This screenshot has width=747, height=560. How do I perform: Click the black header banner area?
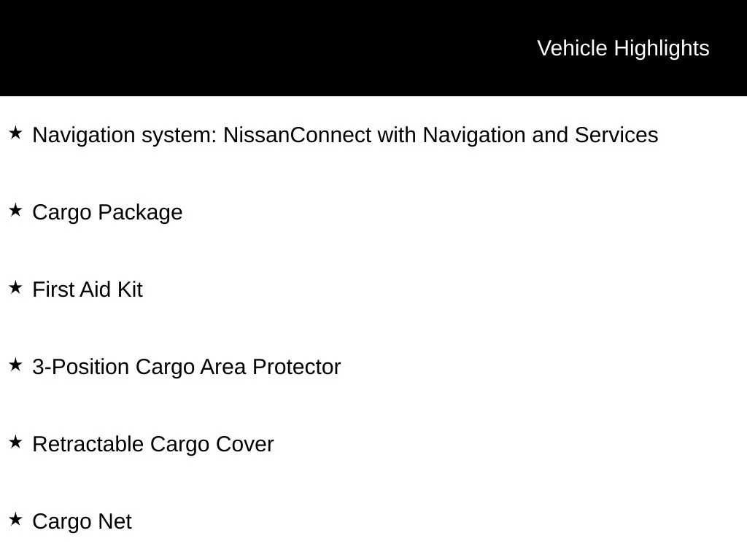pos(373,48)
